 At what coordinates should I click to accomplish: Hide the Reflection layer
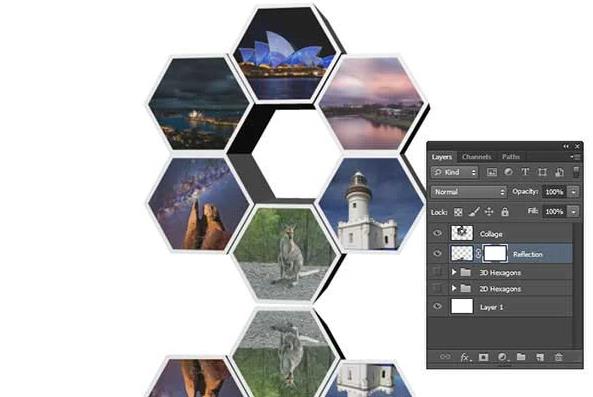coord(438,253)
